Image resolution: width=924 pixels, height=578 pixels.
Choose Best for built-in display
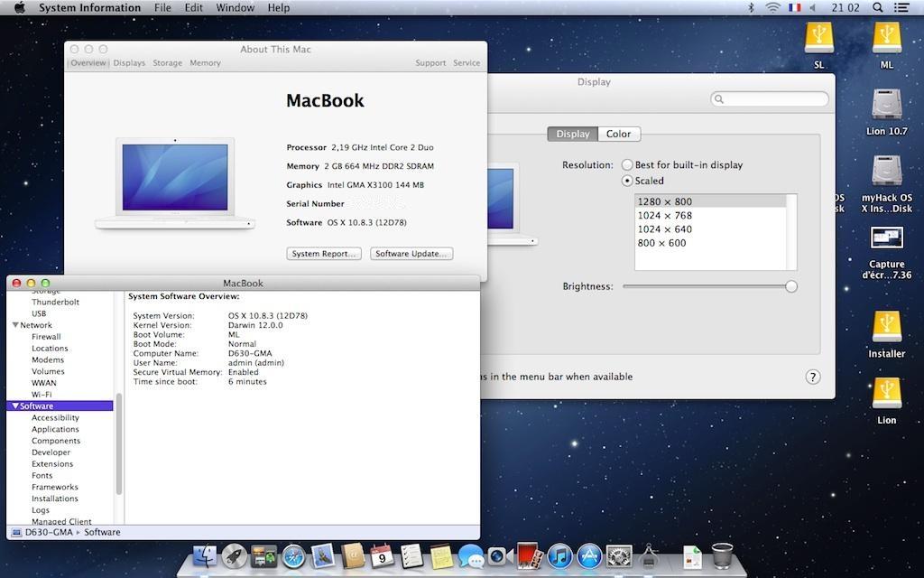point(627,165)
